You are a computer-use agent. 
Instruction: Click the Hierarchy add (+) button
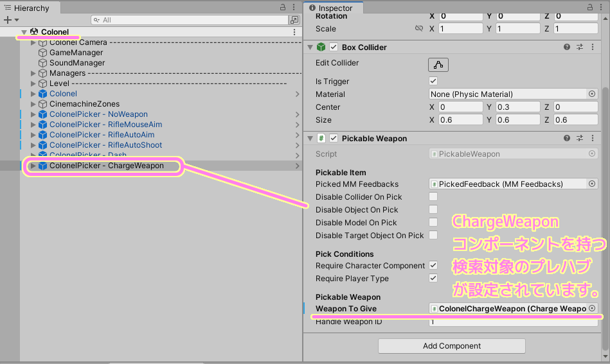tap(7, 20)
